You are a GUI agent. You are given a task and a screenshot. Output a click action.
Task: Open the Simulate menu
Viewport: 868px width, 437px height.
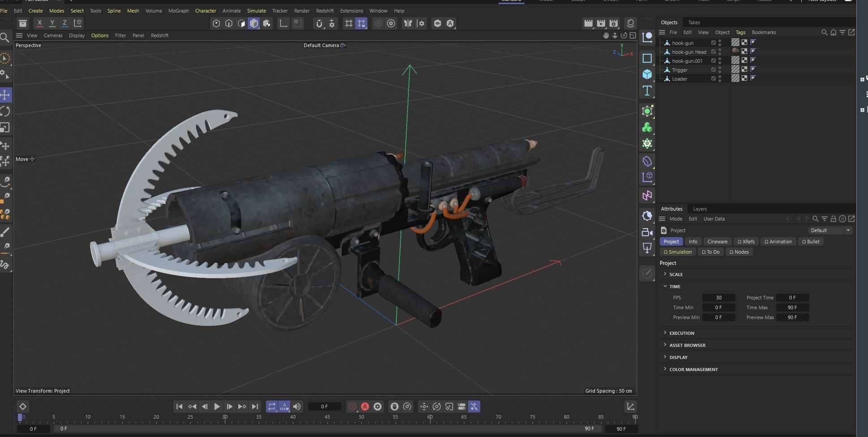257,11
